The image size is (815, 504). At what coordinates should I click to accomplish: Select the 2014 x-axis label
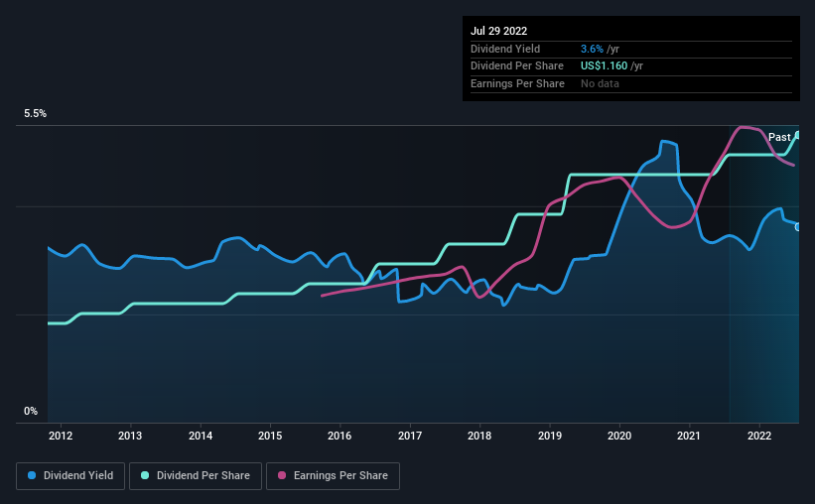[201, 436]
